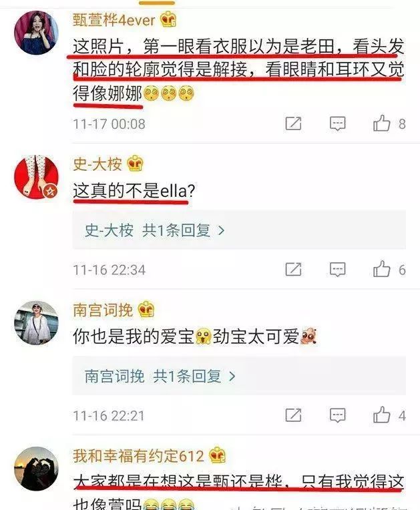Repost the comment by 南宫词挽
The image size is (420, 510).
[293, 415]
